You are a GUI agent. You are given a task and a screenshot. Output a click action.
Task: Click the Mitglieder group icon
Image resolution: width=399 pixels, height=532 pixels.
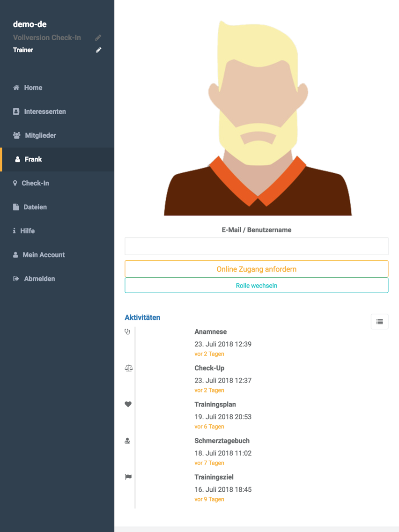point(17,135)
